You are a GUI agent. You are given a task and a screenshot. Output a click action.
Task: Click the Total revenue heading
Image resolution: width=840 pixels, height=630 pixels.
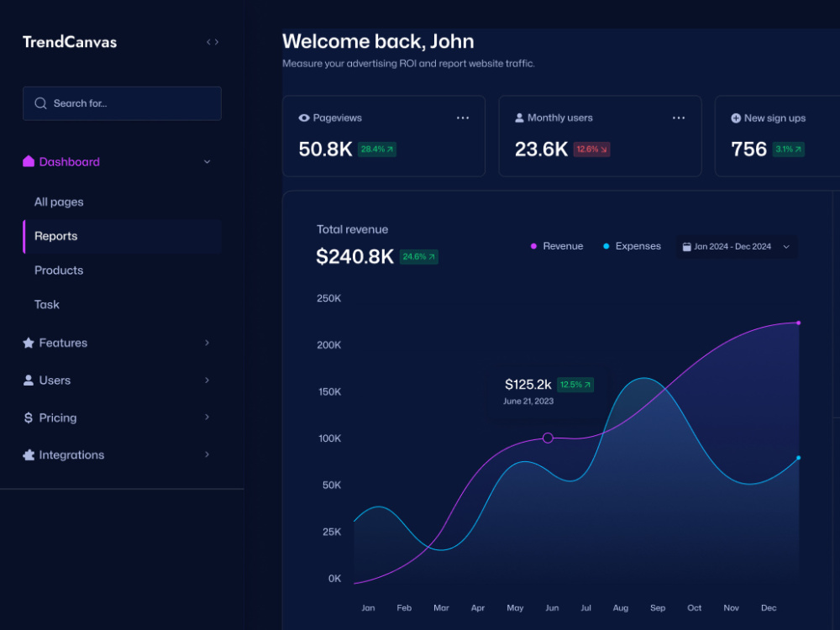[x=353, y=229]
